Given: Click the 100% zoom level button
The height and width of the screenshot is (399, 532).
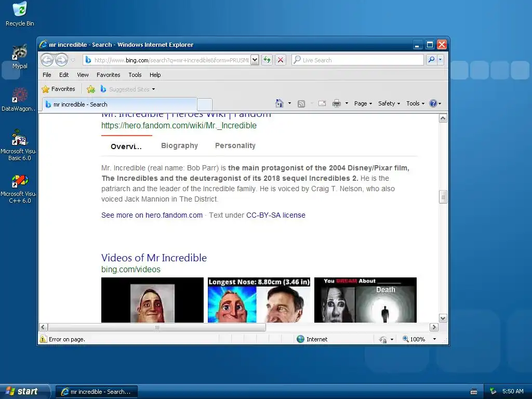Looking at the screenshot, I should click(414, 339).
